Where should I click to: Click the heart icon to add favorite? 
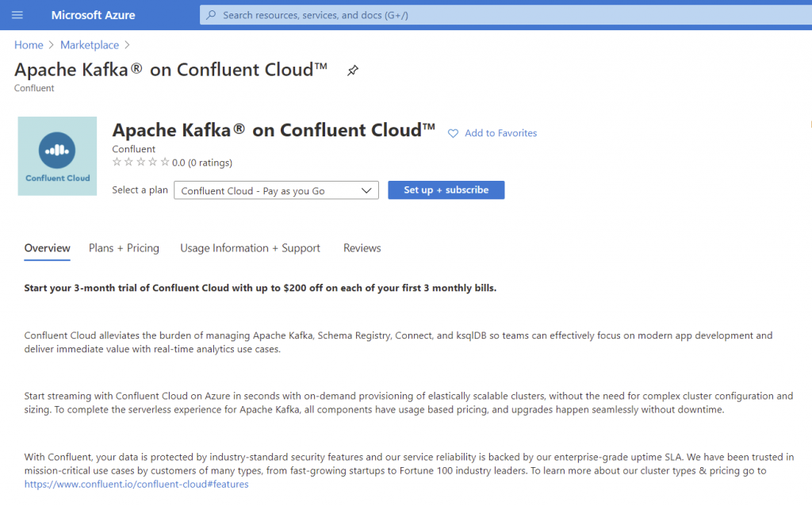click(454, 133)
